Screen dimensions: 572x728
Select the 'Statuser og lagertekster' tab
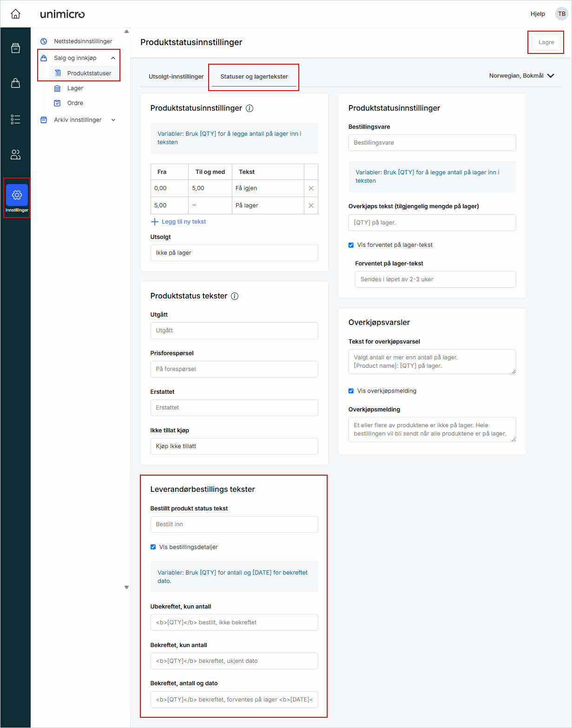pos(254,77)
